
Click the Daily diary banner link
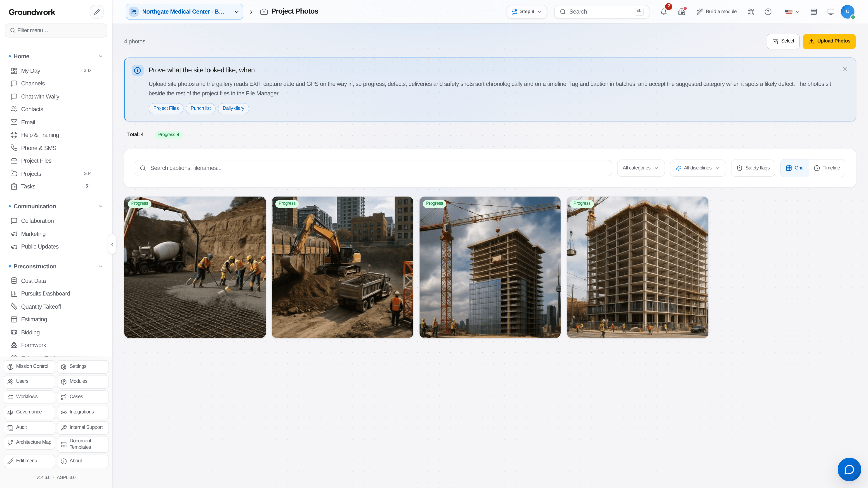[233, 108]
